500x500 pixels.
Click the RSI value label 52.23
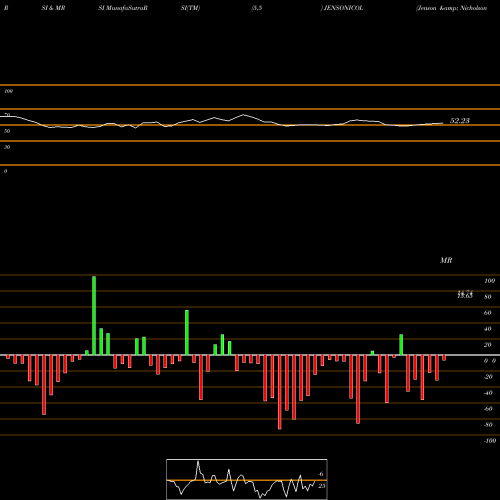point(460,121)
